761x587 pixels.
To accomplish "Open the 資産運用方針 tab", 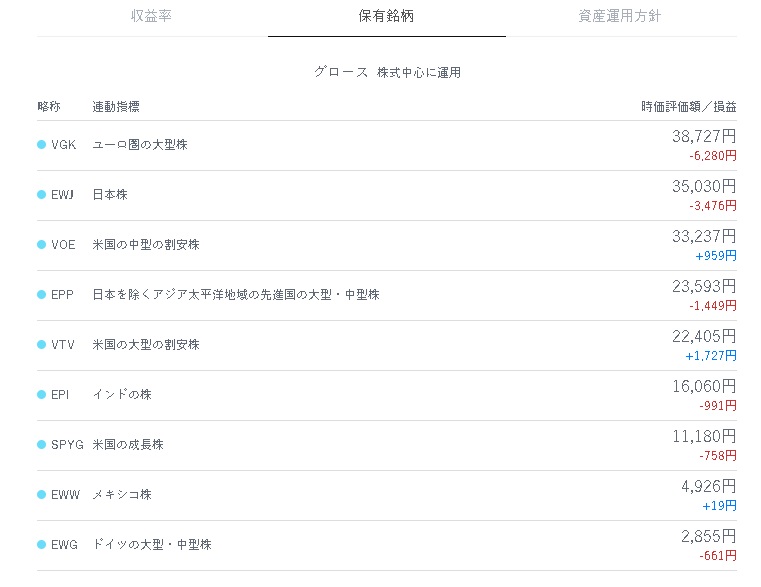I will (x=620, y=16).
